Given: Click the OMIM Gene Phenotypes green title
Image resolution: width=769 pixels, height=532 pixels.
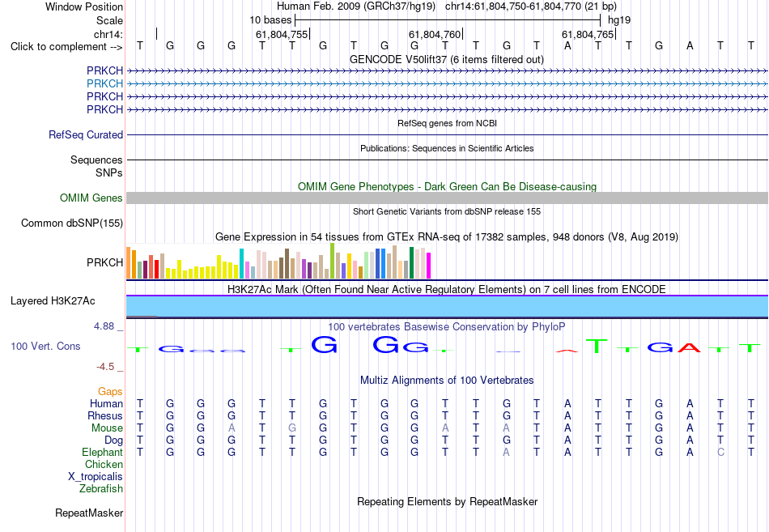Looking at the screenshot, I should pyautogui.click(x=448, y=186).
